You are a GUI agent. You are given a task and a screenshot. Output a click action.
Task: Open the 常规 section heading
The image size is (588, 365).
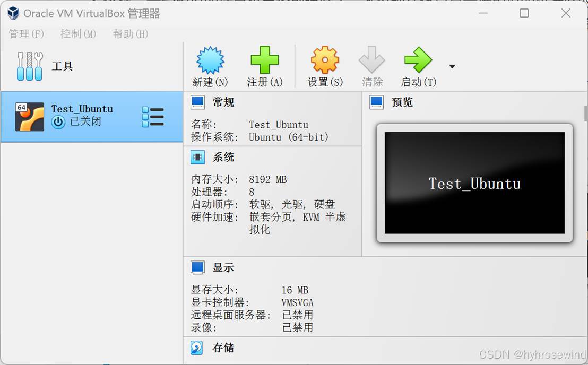coord(223,102)
